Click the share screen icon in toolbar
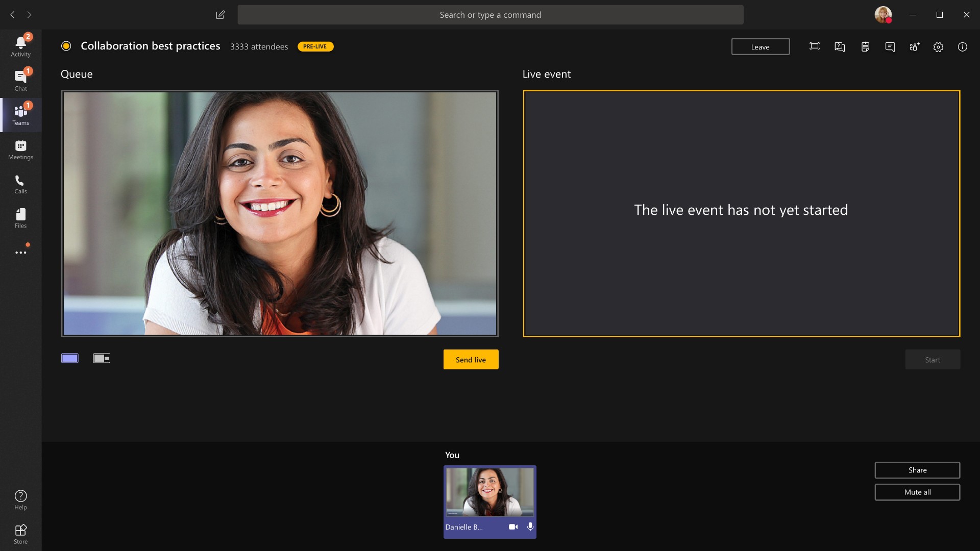The width and height of the screenshot is (980, 551). coord(815,46)
